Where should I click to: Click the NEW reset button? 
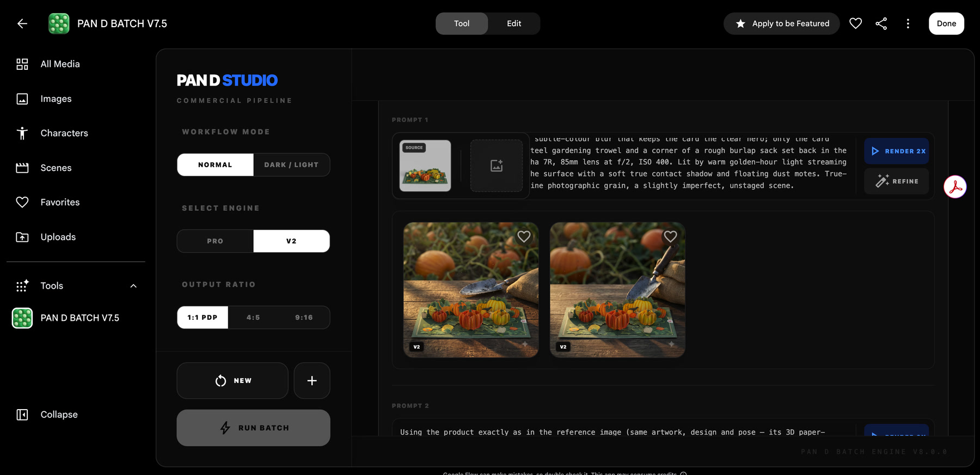232,381
